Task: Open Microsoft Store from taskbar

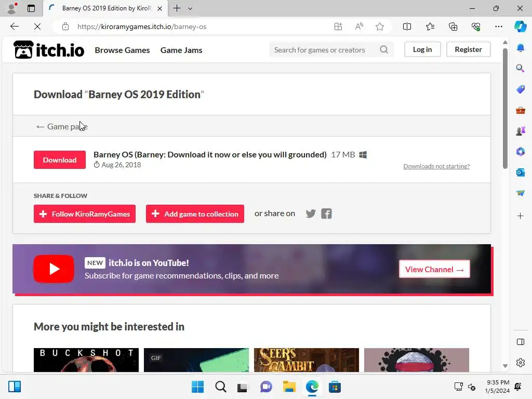Action: 335,387
